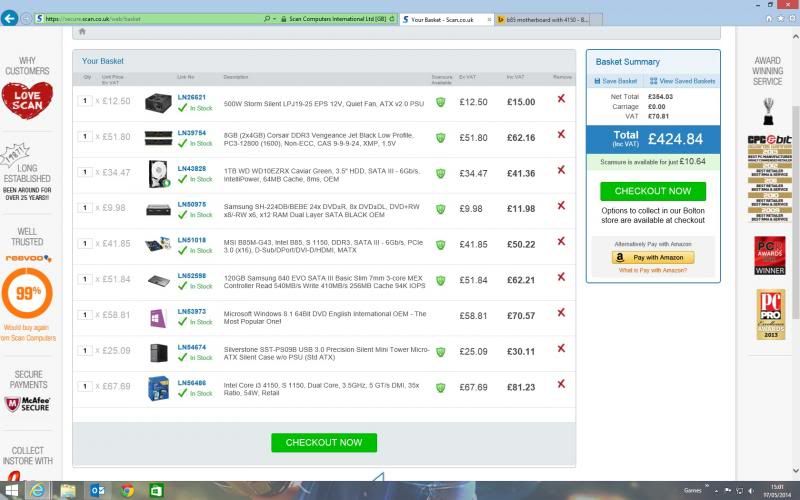Open product link LN53973
800x500 pixels.
(x=192, y=311)
